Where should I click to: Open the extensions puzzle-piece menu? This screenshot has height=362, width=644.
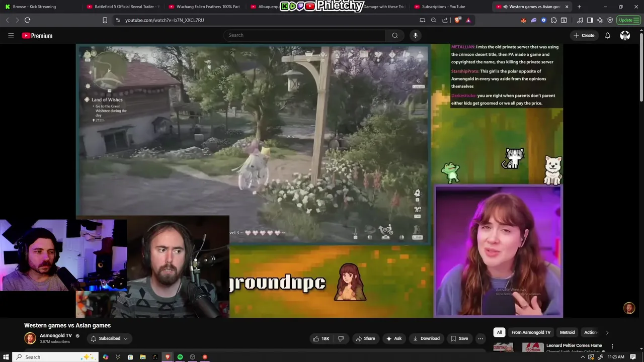(554, 20)
